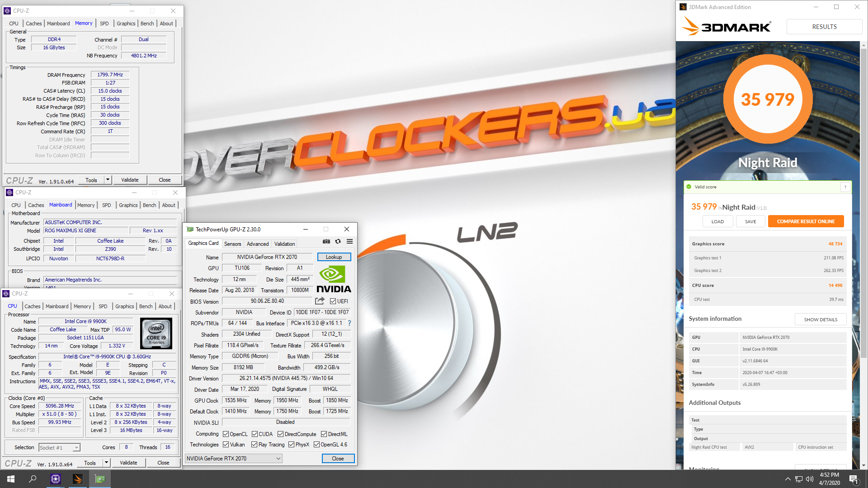Open Windows taskbar search
This screenshot has width=868, height=488.
coord(33,479)
